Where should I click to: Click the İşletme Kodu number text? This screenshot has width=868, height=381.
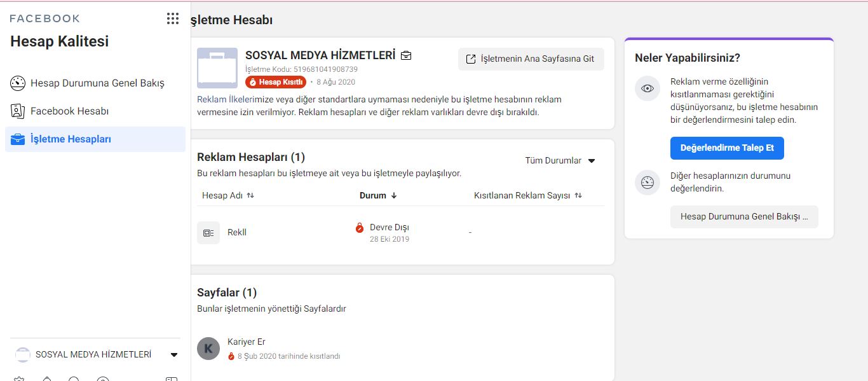coord(301,69)
